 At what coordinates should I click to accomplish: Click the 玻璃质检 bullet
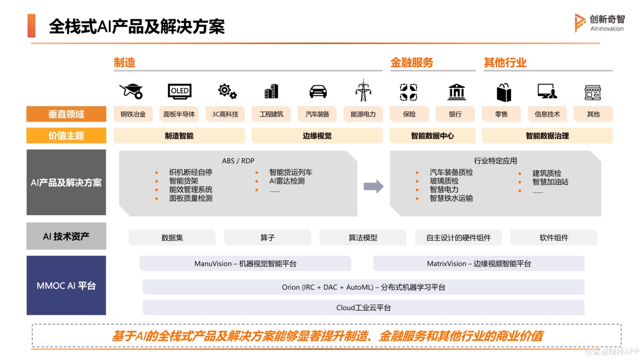coord(444,181)
